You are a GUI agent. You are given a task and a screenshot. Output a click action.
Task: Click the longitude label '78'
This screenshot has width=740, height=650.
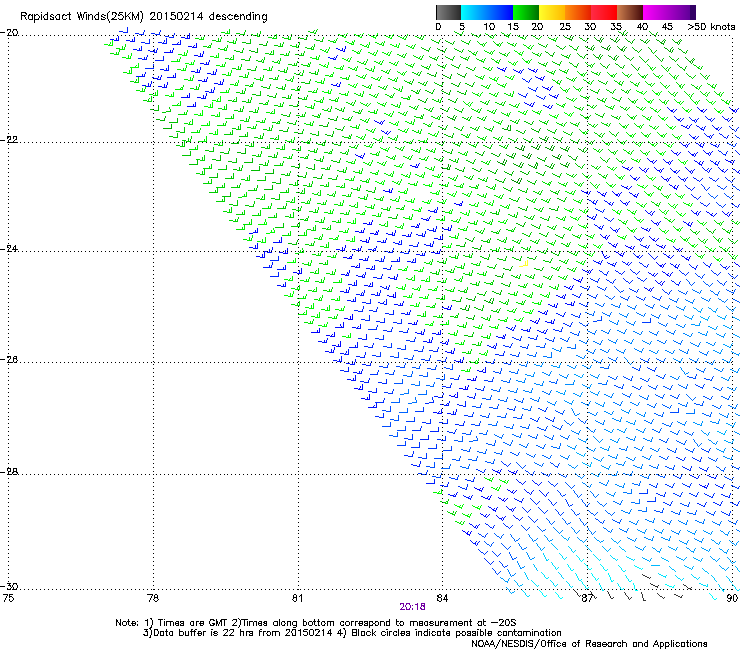pos(153,598)
